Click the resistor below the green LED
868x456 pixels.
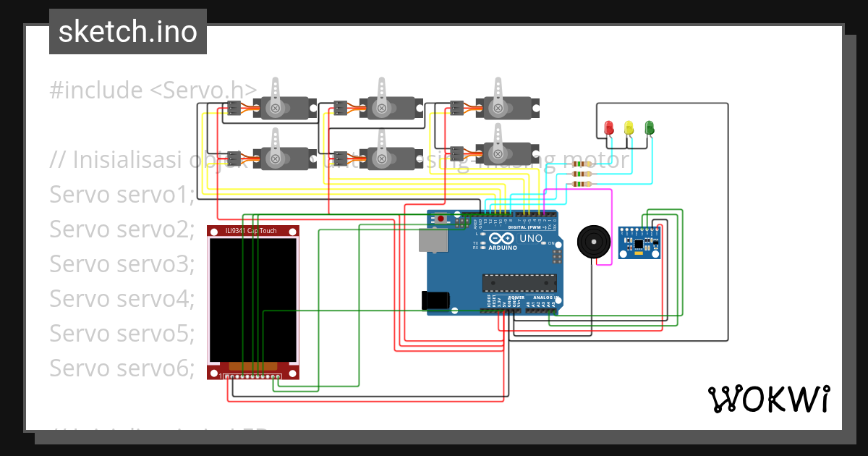click(581, 183)
